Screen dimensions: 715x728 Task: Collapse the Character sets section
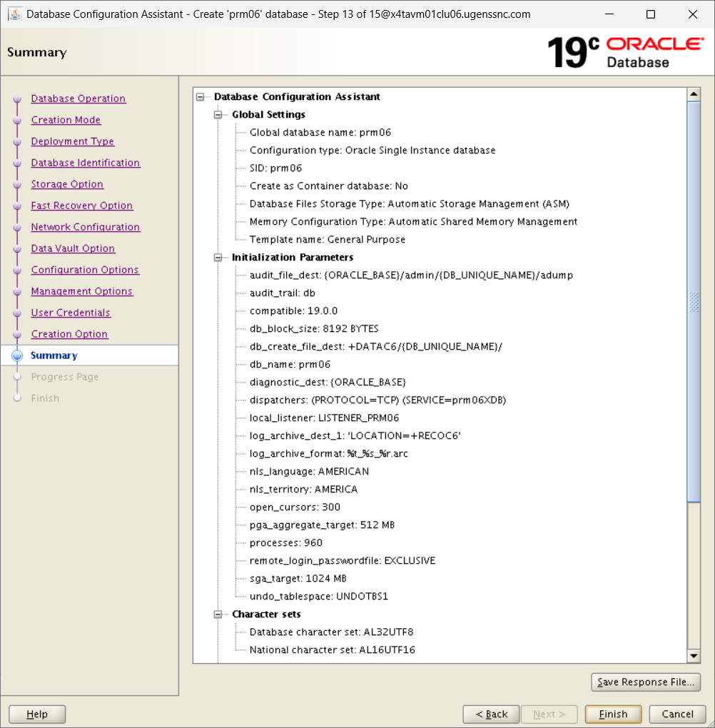(x=218, y=615)
